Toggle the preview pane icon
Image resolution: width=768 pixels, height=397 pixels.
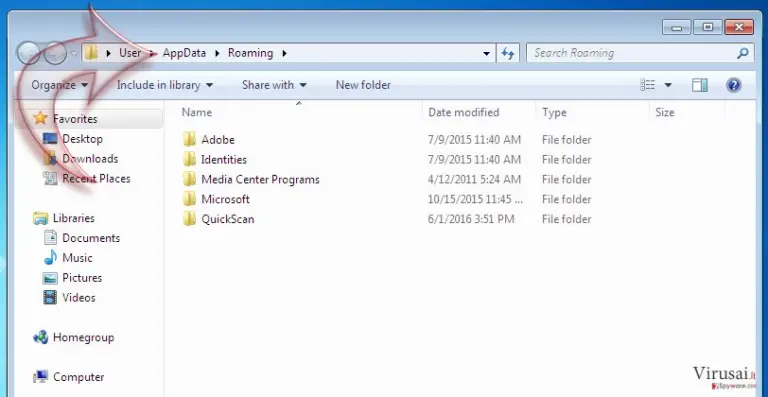point(699,85)
